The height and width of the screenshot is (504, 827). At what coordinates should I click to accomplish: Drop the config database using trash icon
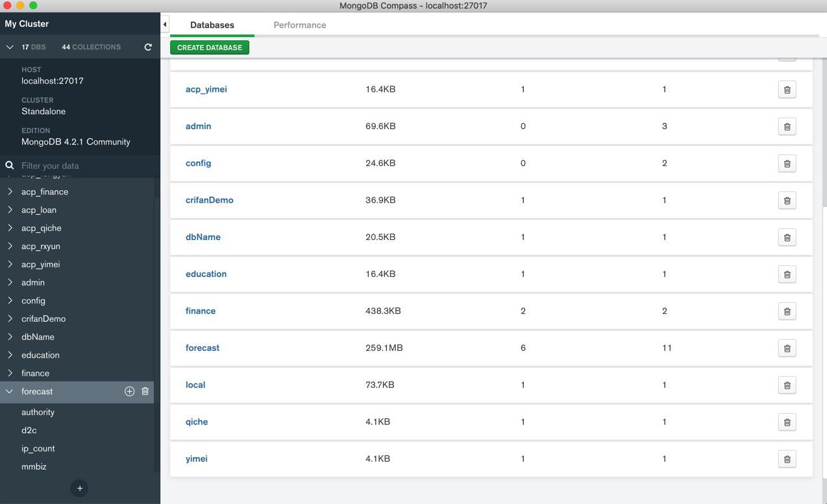787,163
